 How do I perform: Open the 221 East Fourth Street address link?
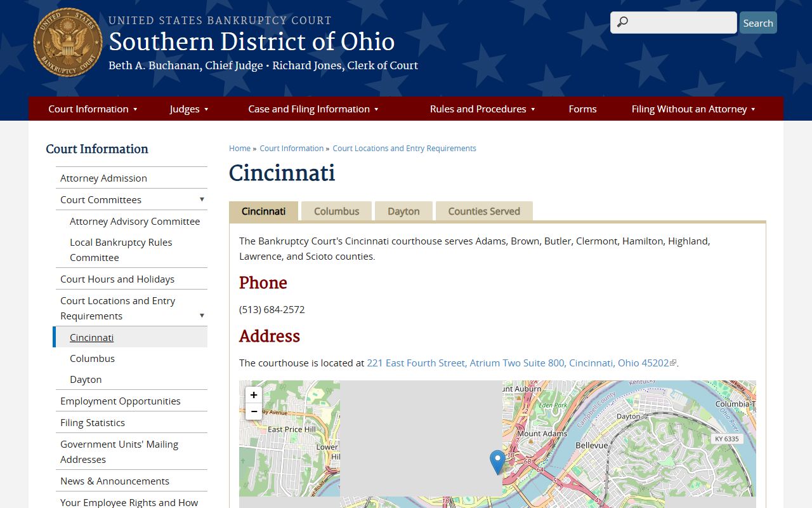pos(518,363)
